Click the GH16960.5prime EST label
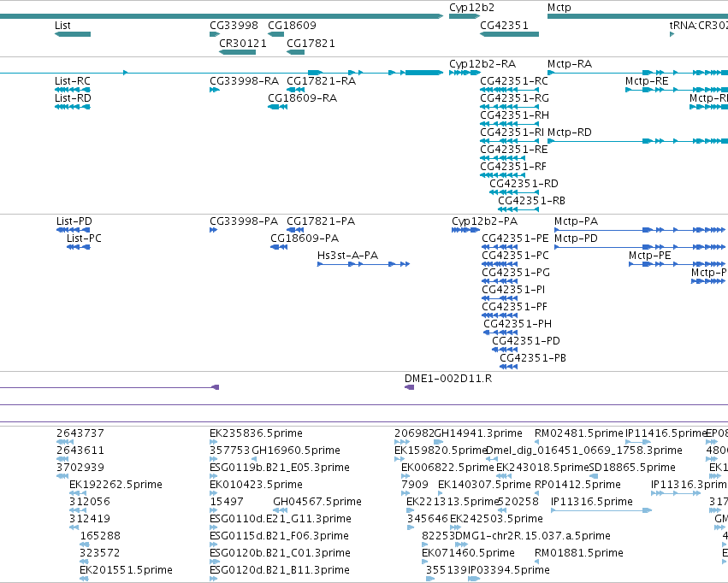The image size is (728, 583). click(296, 450)
